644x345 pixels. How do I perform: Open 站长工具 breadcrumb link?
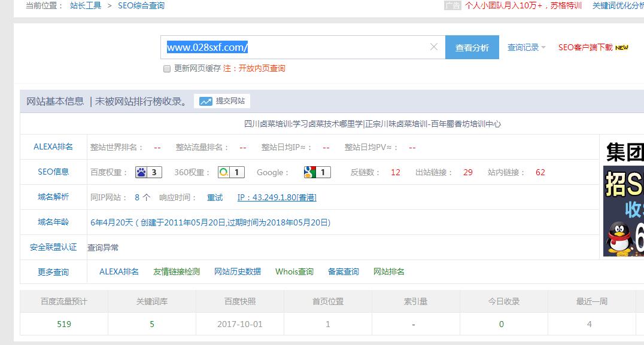[85, 5]
